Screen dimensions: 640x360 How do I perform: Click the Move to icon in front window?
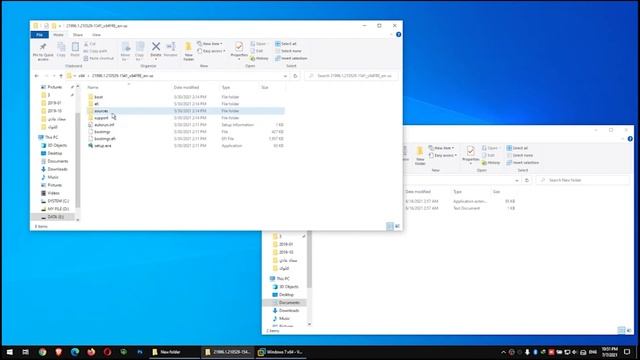pos(125,51)
